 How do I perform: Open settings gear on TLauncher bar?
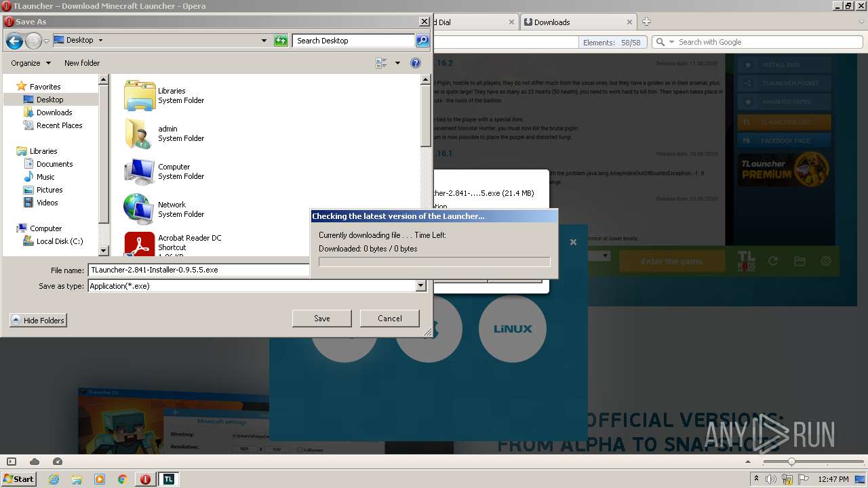(x=826, y=261)
